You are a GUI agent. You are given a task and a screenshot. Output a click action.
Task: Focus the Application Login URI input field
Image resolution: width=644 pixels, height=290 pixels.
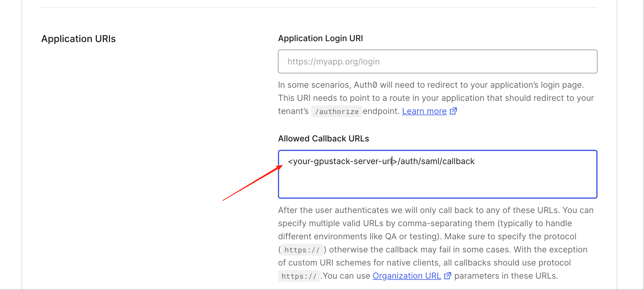437,61
